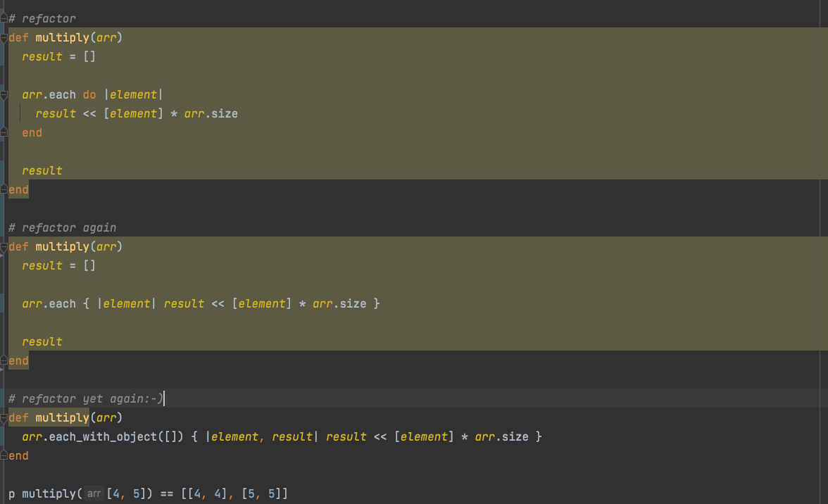This screenshot has height=504, width=828.
Task: Click the gutter beside the p multiply line
Action: click(x=3, y=493)
